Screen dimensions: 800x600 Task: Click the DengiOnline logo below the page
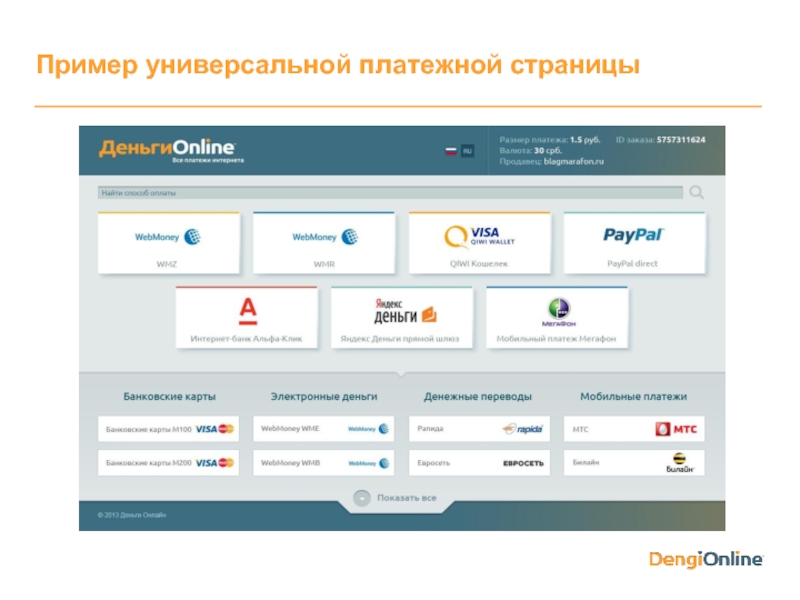click(706, 559)
